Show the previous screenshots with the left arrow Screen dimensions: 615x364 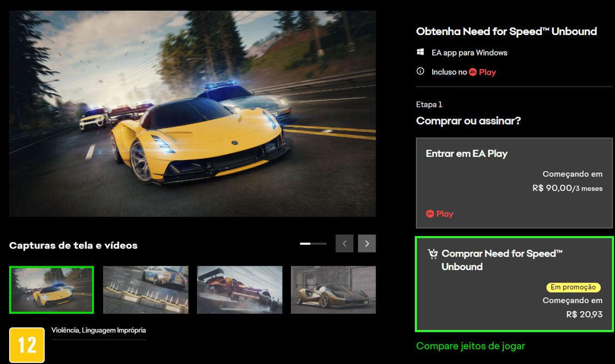tap(344, 244)
